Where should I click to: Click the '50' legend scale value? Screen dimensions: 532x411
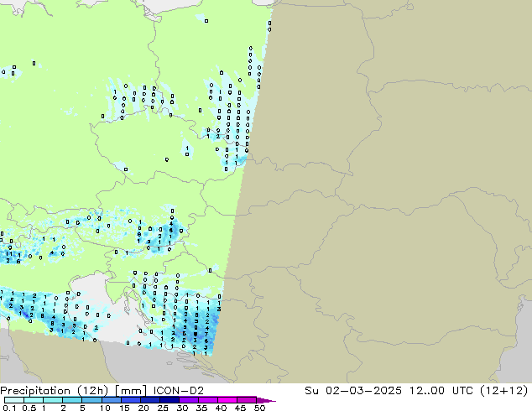pyautogui.click(x=259, y=408)
